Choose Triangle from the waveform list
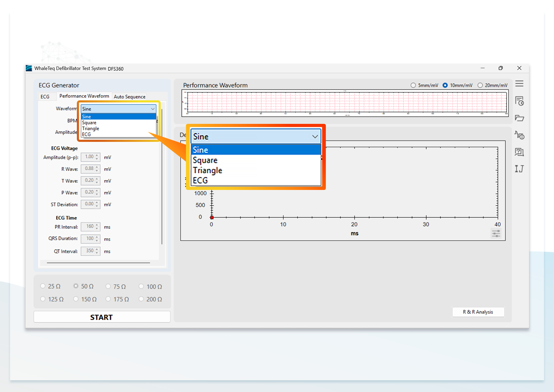 tap(118, 128)
